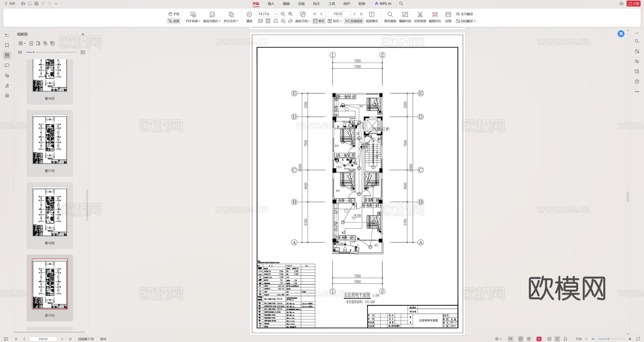Close the 缩略图 thumbnail panel
The image size is (644, 342).
pos(83,34)
